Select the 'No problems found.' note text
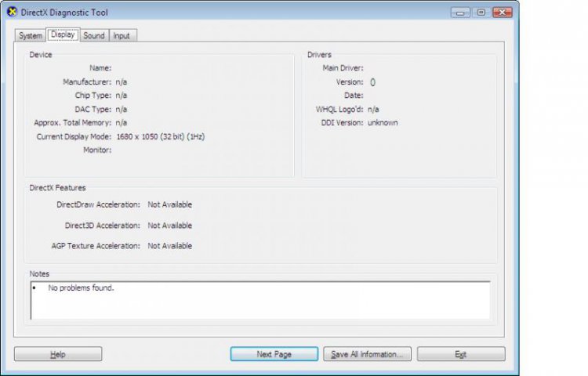588x376 pixels. 81,287
